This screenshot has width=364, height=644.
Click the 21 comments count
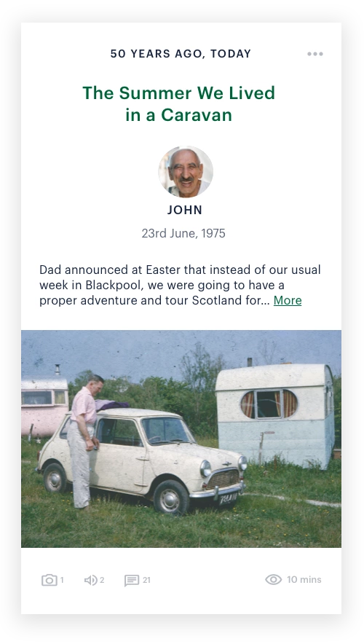(146, 580)
